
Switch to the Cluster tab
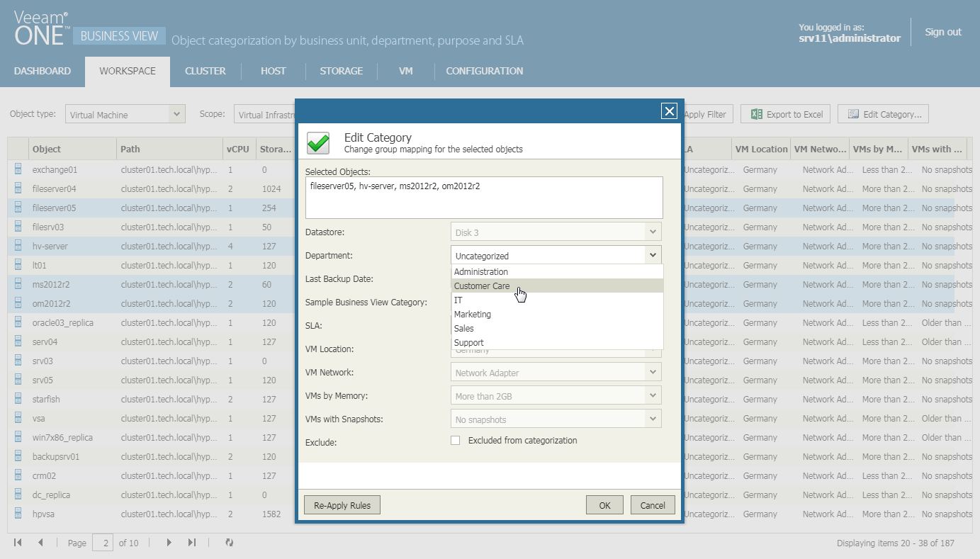click(205, 72)
